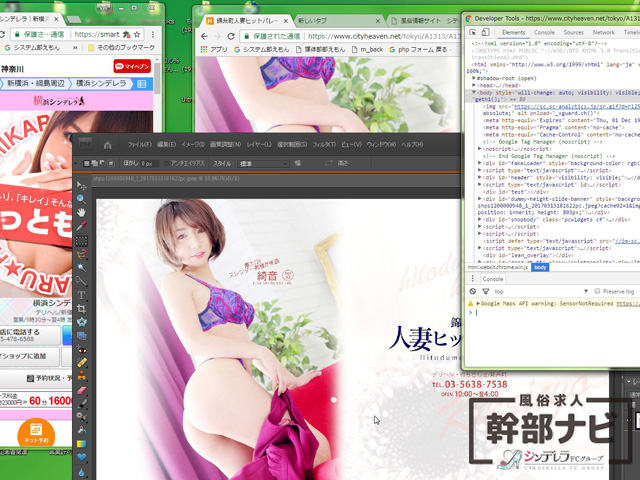Click the sc-analytics img src link

[x=576, y=107]
